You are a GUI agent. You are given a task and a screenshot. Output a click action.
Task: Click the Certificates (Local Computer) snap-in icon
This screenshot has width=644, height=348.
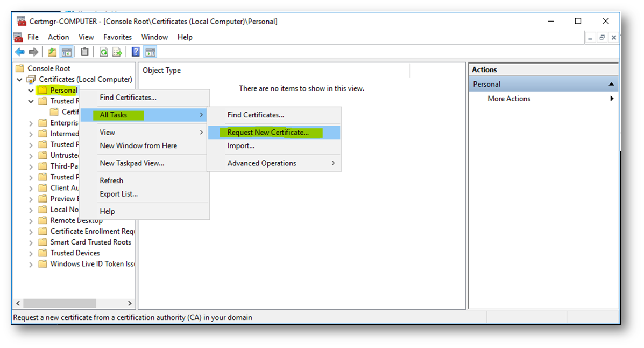pyautogui.click(x=31, y=79)
